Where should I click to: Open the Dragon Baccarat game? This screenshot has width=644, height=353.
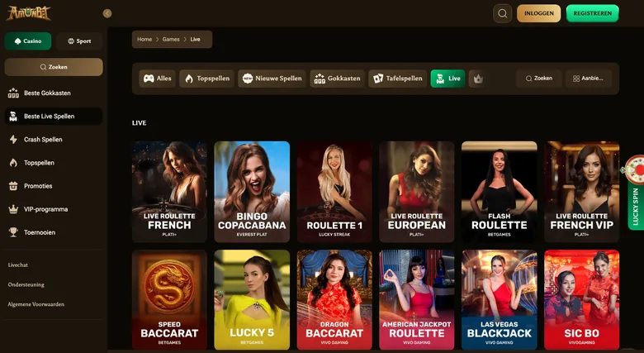click(334, 300)
